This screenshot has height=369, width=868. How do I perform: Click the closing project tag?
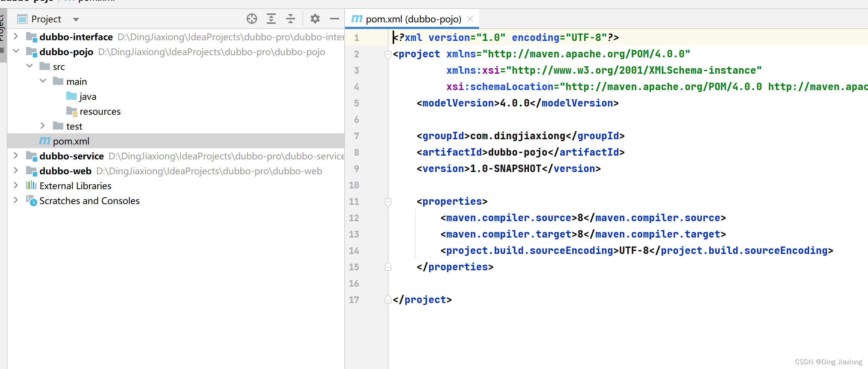(422, 300)
